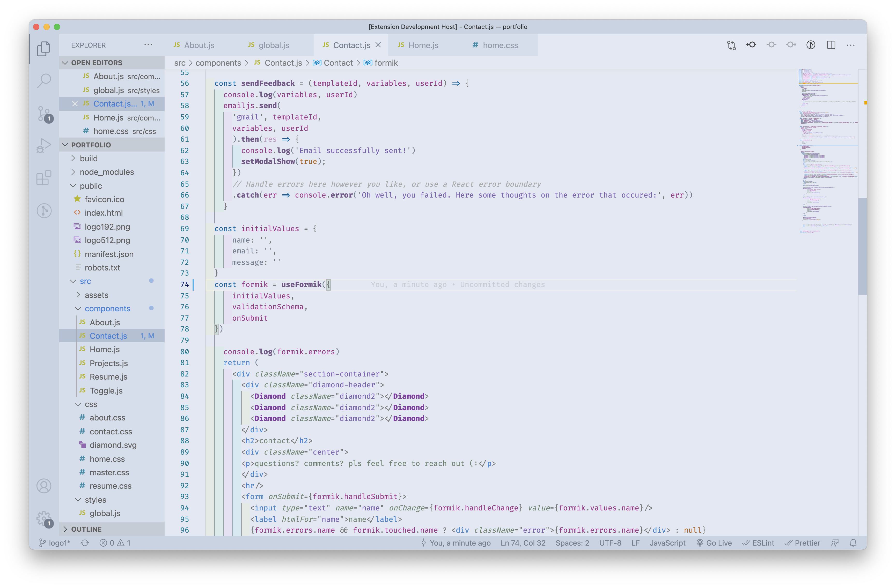
Task: Click the JavaScript language mode button
Action: (x=667, y=543)
